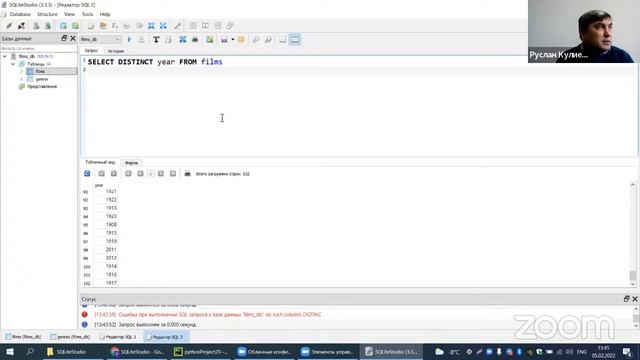Click the year column header
Viewport: 640px width, 360px height.
coord(105,185)
